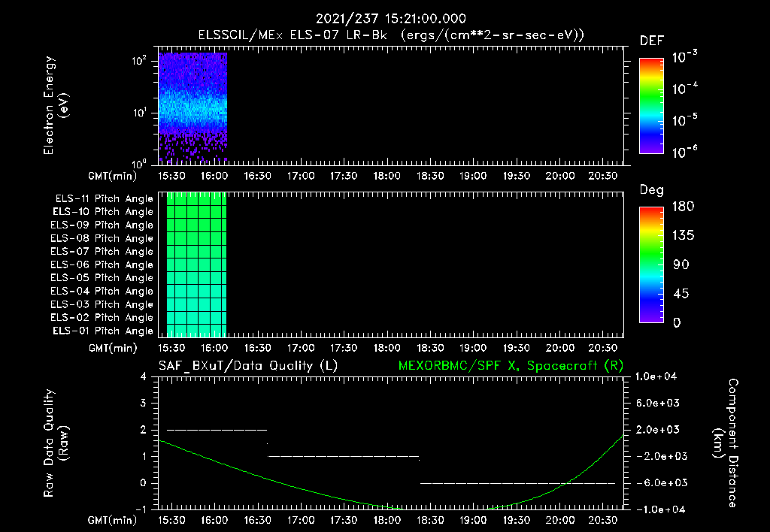The image size is (770, 532).
Task: Click the 10^-3 value on DEF scale
Action: (x=684, y=56)
